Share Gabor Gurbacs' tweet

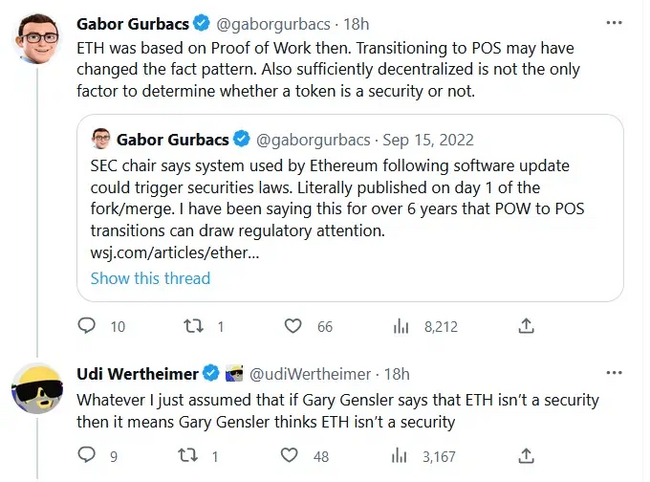click(526, 326)
